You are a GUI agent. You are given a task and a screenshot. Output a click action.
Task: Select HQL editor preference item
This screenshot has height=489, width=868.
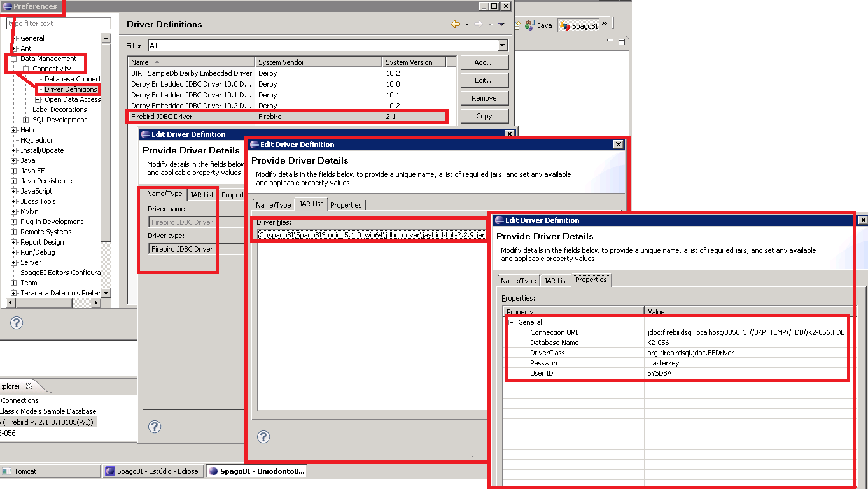[36, 140]
